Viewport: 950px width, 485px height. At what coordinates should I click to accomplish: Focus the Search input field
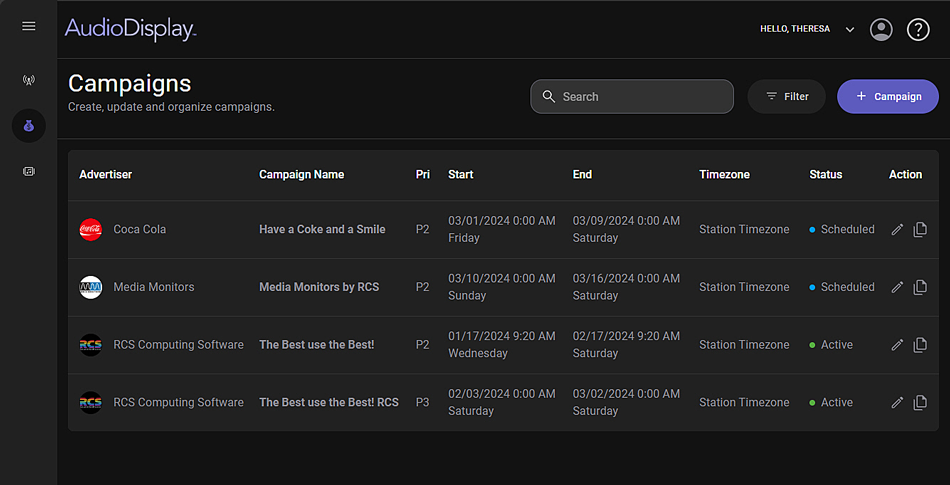pyautogui.click(x=632, y=96)
